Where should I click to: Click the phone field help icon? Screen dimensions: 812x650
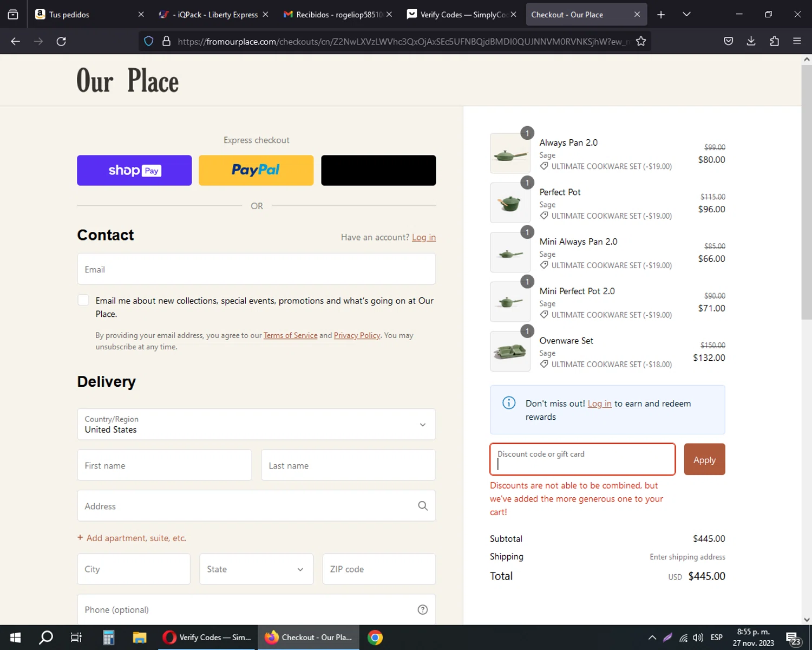pos(423,610)
